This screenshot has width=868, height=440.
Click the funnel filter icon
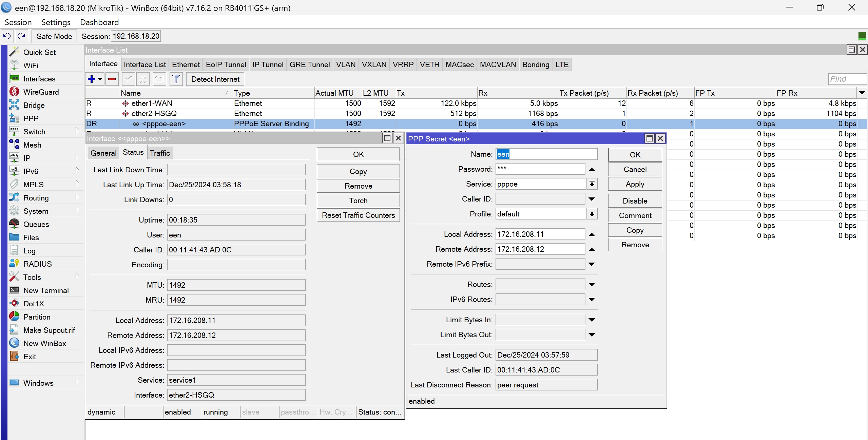176,79
